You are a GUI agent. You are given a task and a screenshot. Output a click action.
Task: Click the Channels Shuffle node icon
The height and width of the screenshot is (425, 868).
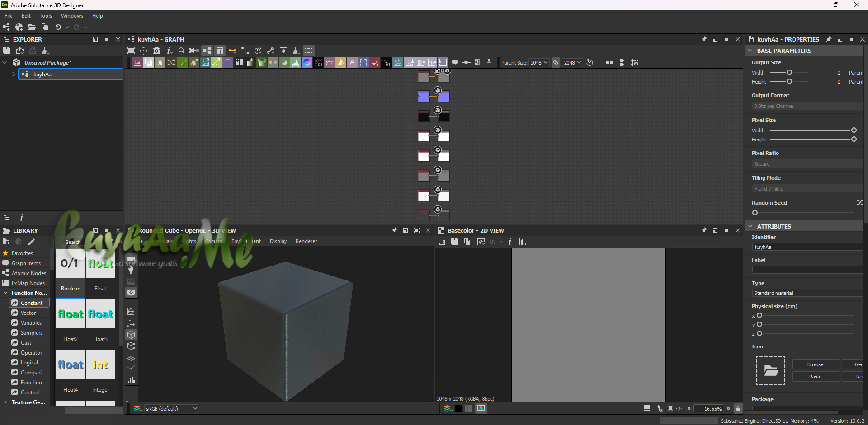click(x=171, y=62)
